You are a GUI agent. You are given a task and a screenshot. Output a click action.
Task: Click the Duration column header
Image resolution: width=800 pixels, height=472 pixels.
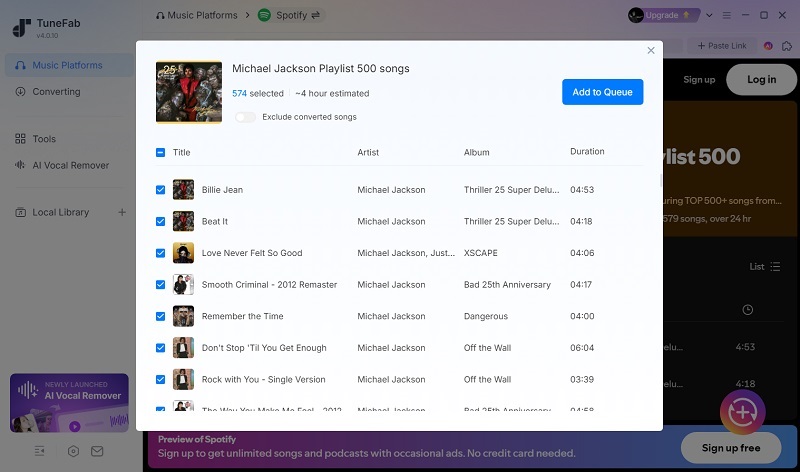587,152
